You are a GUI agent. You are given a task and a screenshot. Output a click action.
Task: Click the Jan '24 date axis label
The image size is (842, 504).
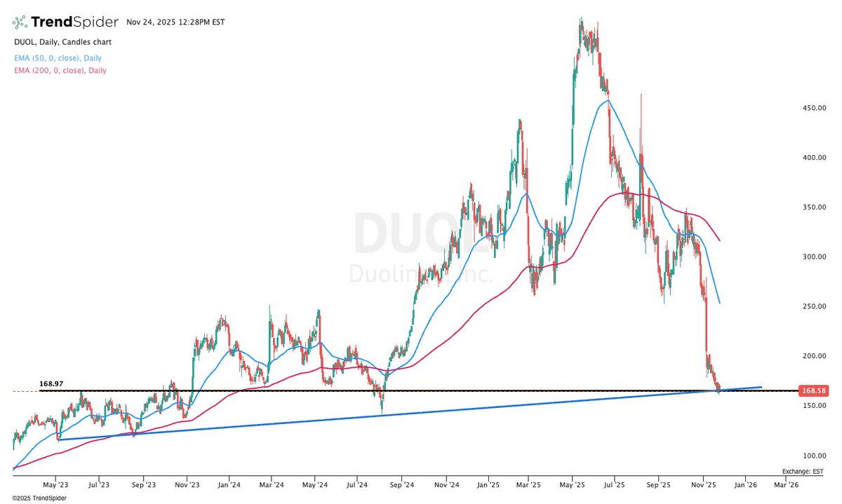229,484
